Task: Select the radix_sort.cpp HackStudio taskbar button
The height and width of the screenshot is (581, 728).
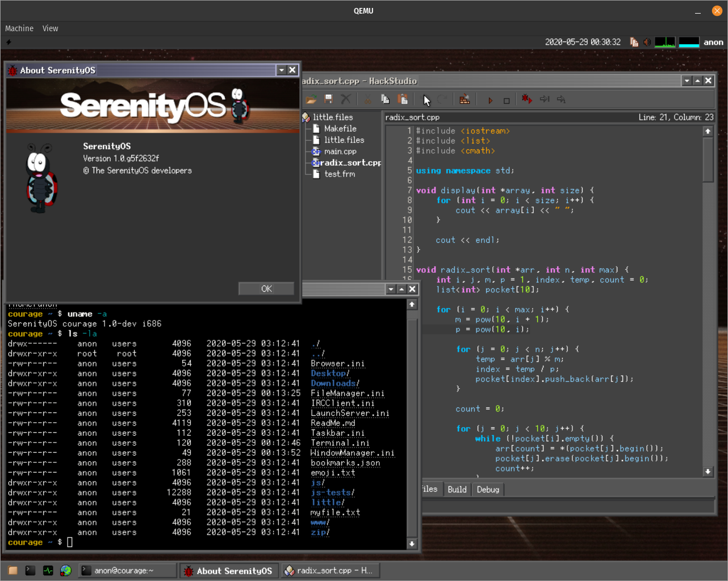Action: click(x=330, y=571)
